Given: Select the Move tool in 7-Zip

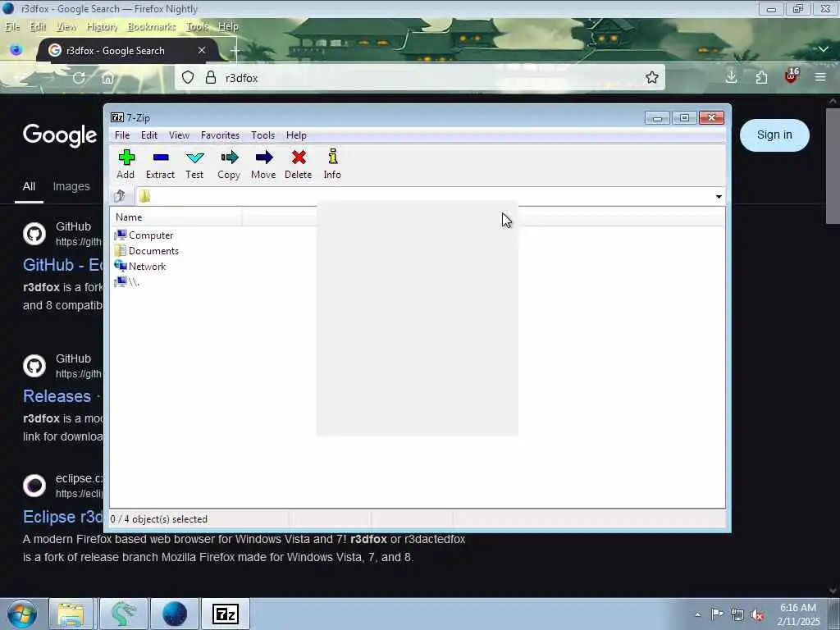Looking at the screenshot, I should point(263,164).
